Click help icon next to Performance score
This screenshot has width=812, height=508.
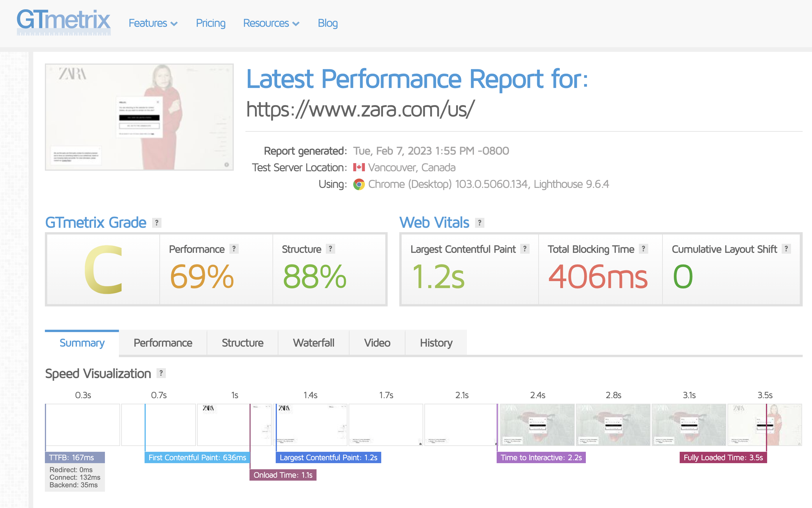234,249
